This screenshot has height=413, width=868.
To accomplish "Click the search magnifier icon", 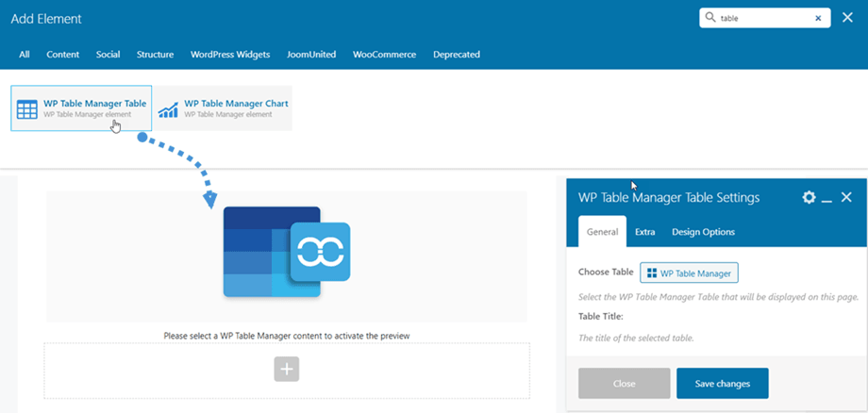I will [x=709, y=18].
